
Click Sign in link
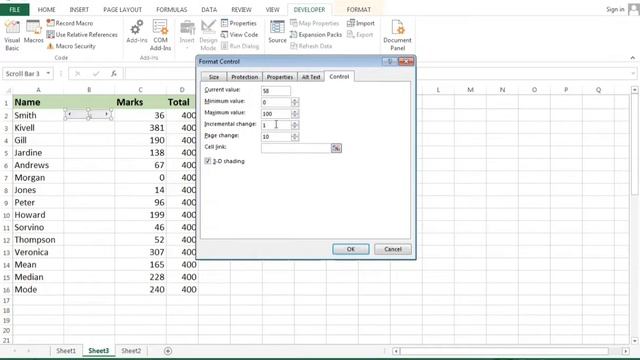pos(615,9)
